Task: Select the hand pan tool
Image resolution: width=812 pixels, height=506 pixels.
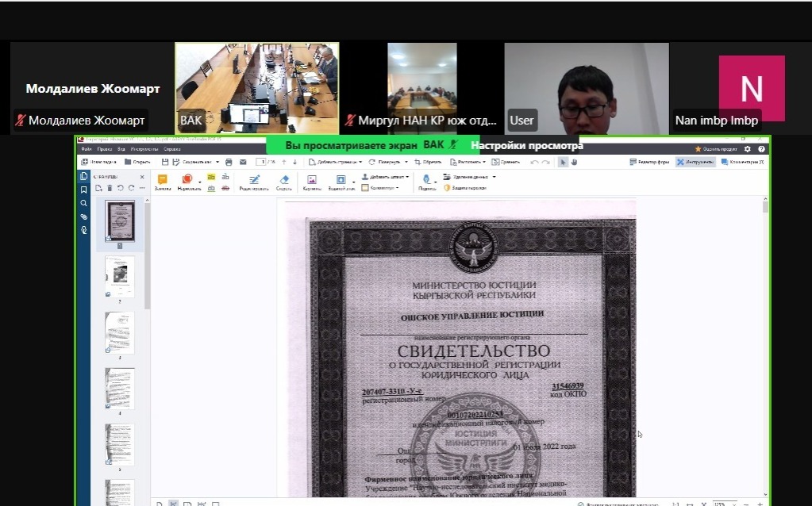Action: (x=574, y=162)
